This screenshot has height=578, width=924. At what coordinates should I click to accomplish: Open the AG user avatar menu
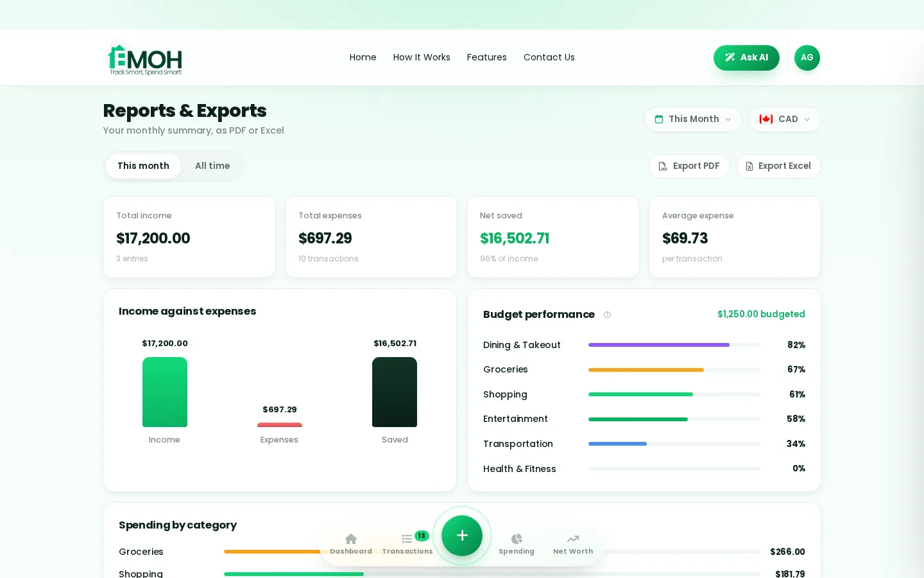pyautogui.click(x=807, y=58)
